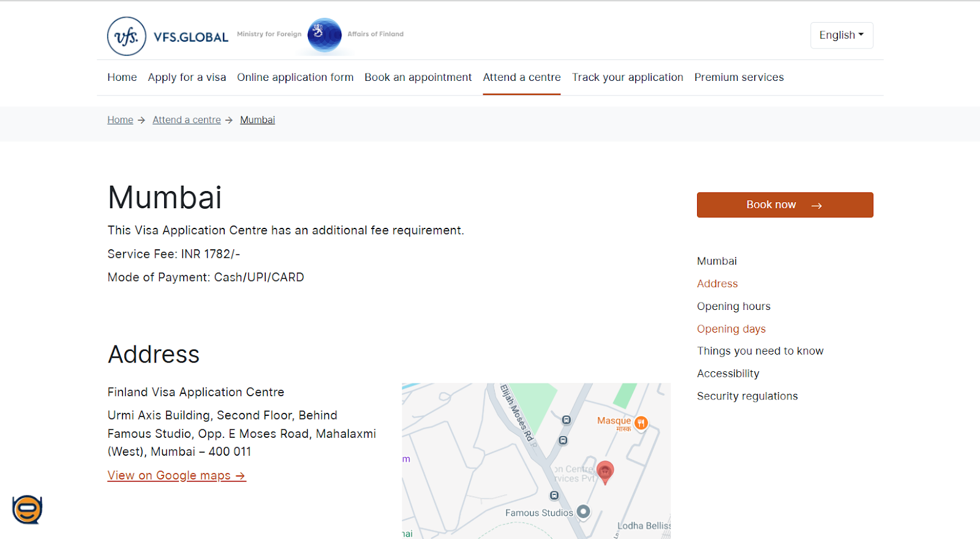The image size is (980, 539).
Task: Click the Masque restaurant marker on map
Action: (641, 423)
